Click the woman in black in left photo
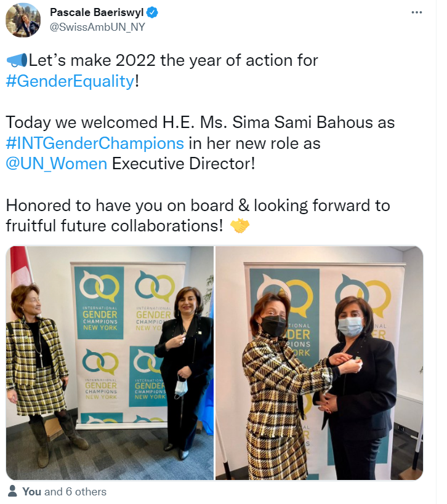The image size is (447, 504). click(183, 370)
